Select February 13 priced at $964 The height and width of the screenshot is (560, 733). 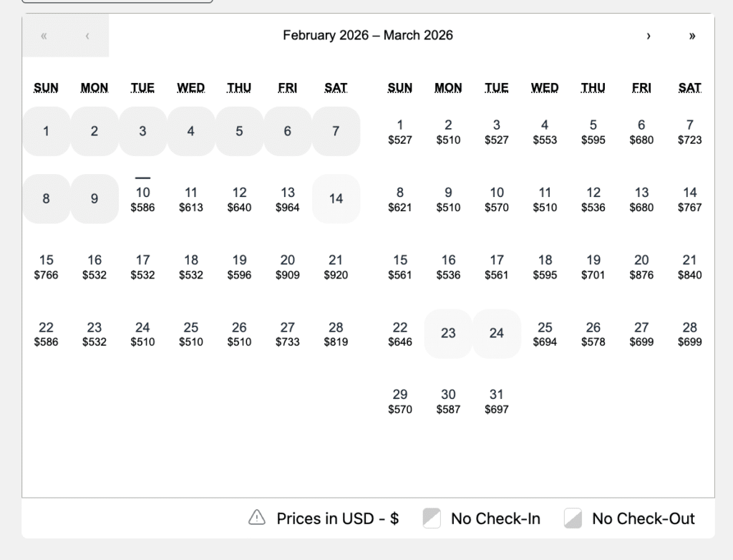click(287, 199)
